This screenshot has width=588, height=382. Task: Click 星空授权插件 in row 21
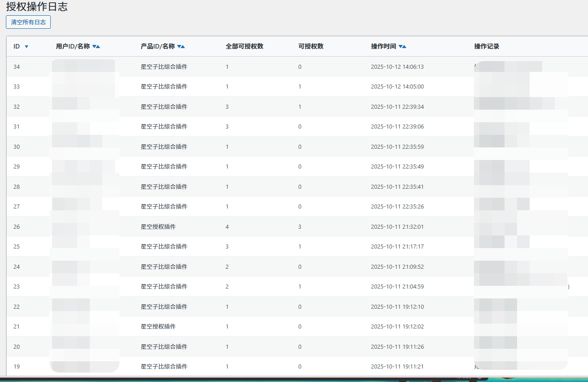[158, 326]
